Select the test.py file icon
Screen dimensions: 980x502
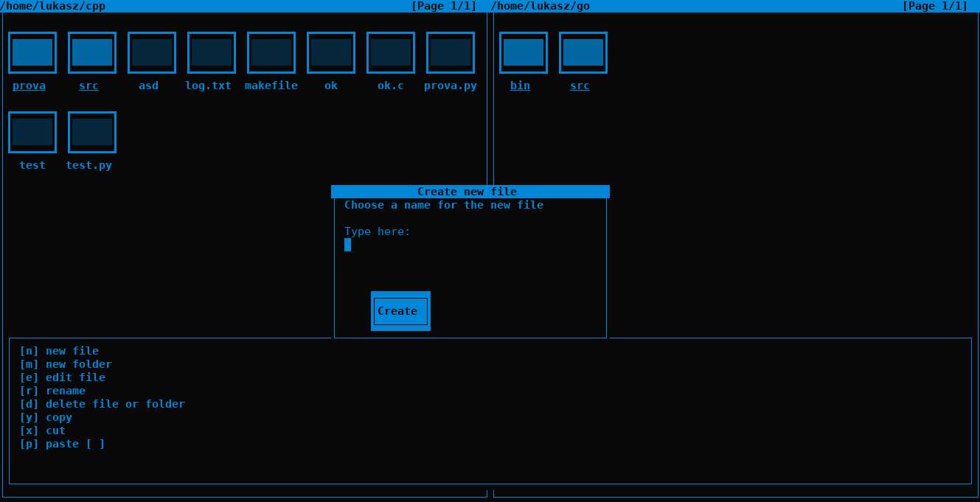[x=91, y=132]
